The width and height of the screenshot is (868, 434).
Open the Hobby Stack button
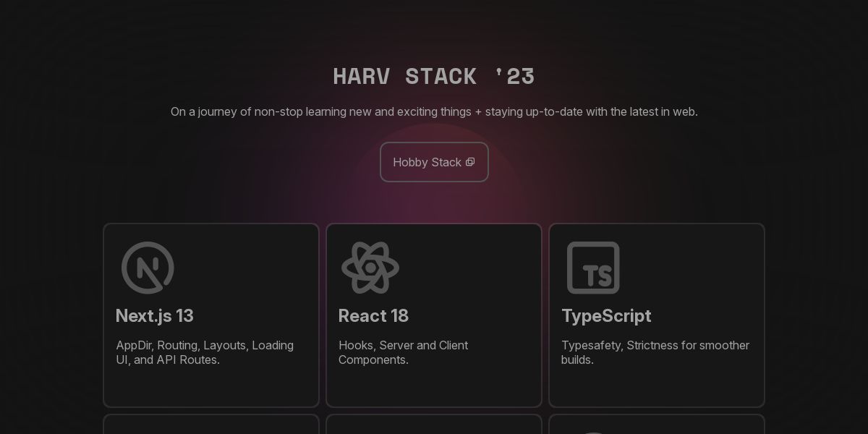click(434, 162)
